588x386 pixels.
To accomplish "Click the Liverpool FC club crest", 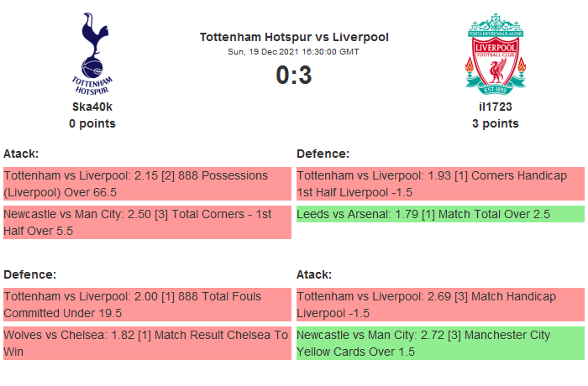I will tap(496, 53).
